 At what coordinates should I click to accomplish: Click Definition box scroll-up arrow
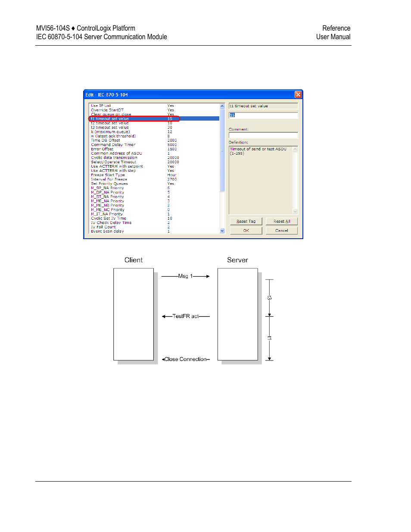pos(295,149)
